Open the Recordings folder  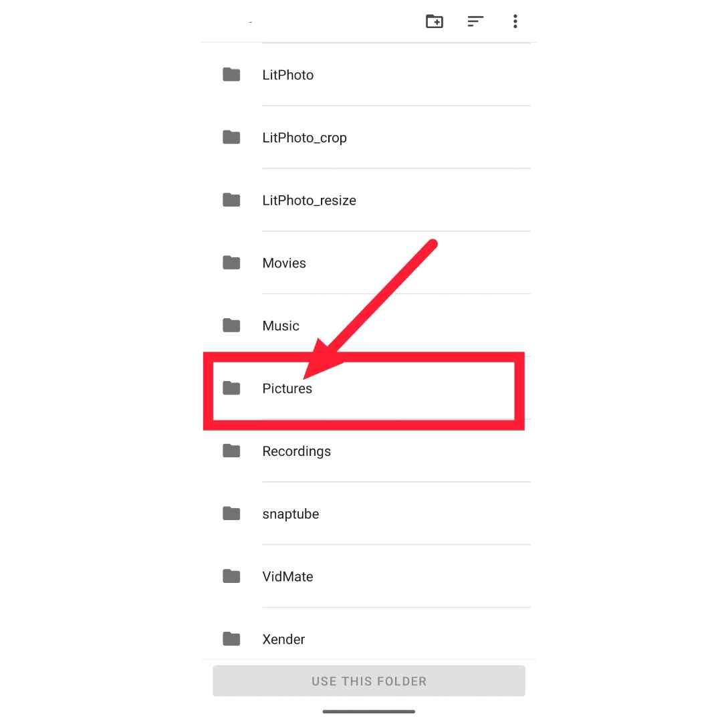tap(368, 451)
